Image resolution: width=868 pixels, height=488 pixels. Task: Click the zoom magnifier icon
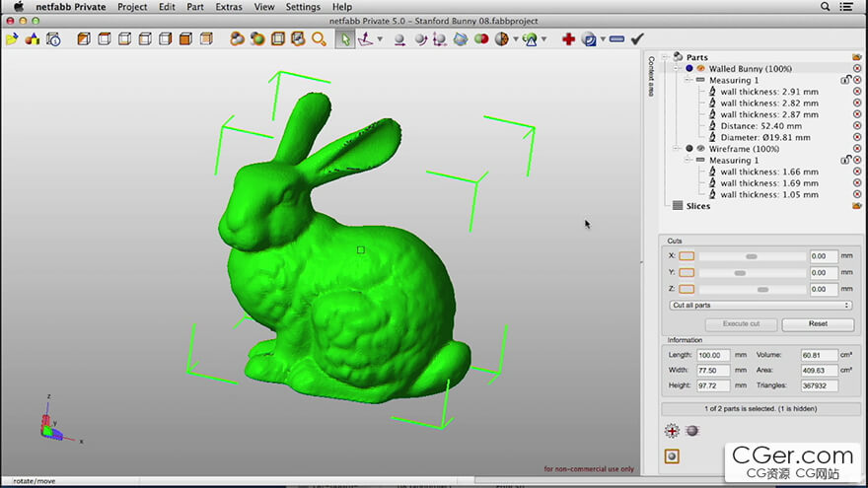319,39
